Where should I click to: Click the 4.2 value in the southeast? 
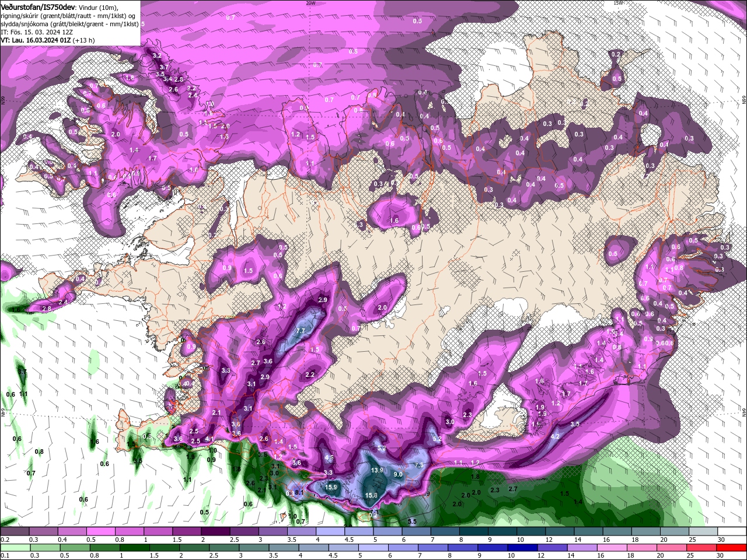click(555, 436)
